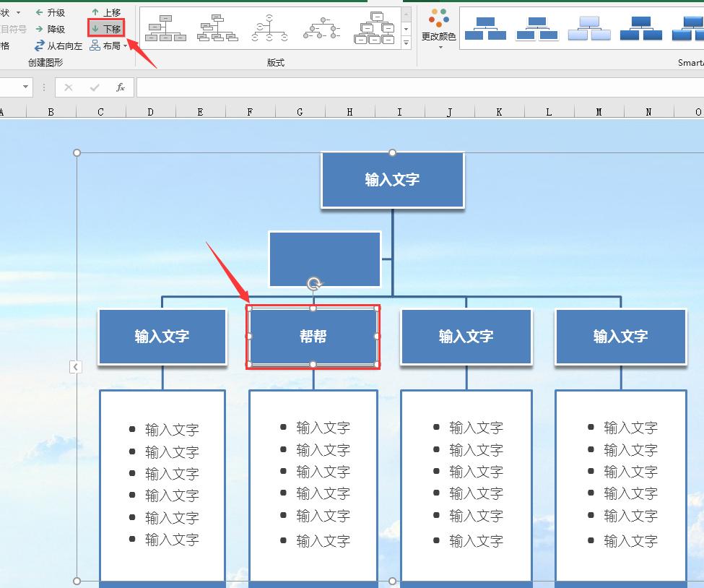Click the Layout (布局) icon

pyautogui.click(x=95, y=46)
